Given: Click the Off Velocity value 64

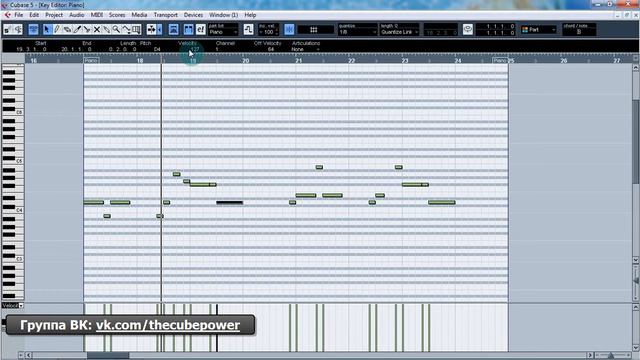Looking at the screenshot, I should pyautogui.click(x=271, y=49).
